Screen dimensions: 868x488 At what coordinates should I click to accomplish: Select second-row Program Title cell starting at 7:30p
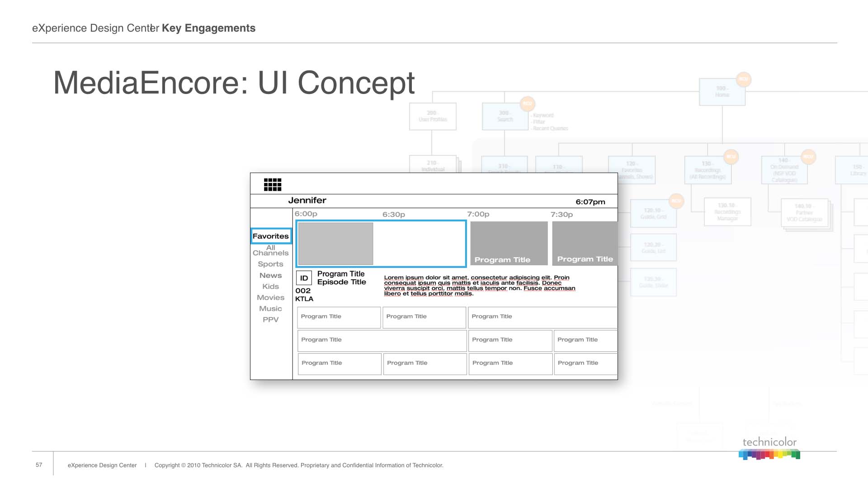pos(585,341)
